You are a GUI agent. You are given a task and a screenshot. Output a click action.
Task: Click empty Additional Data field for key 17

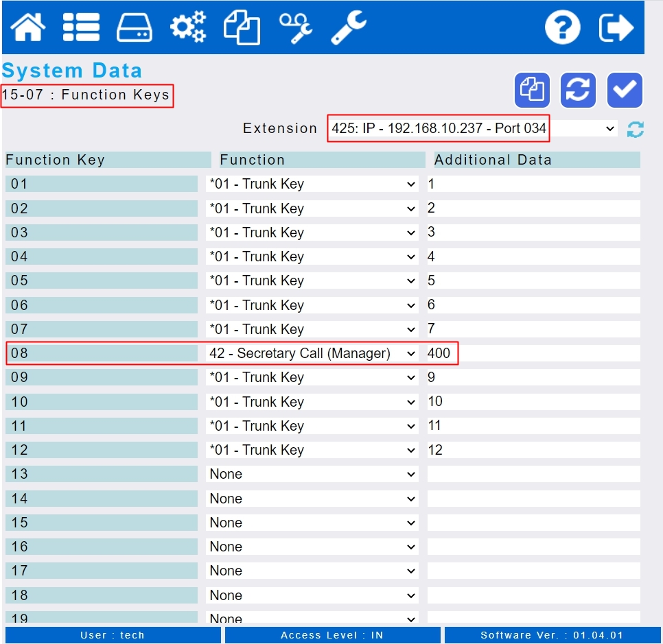click(x=533, y=571)
